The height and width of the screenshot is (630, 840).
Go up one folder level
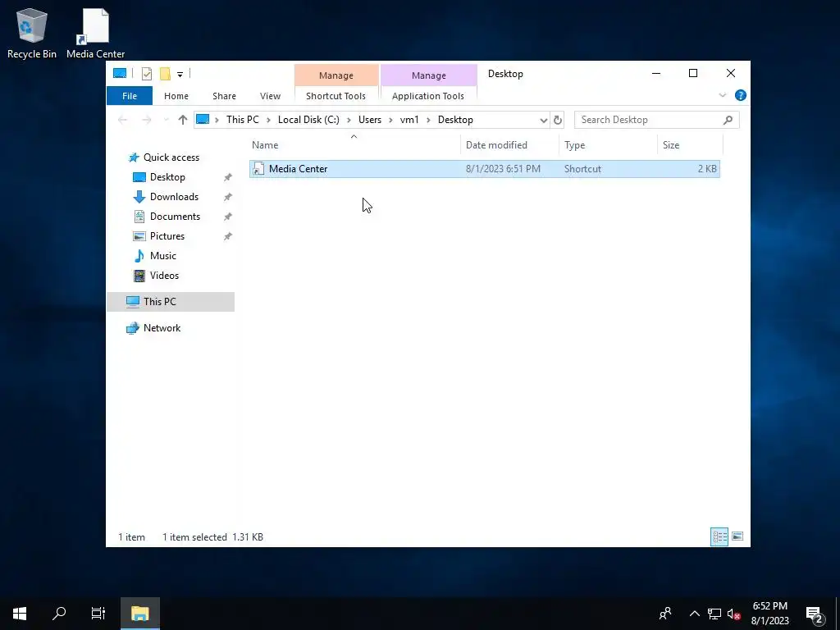pyautogui.click(x=183, y=120)
